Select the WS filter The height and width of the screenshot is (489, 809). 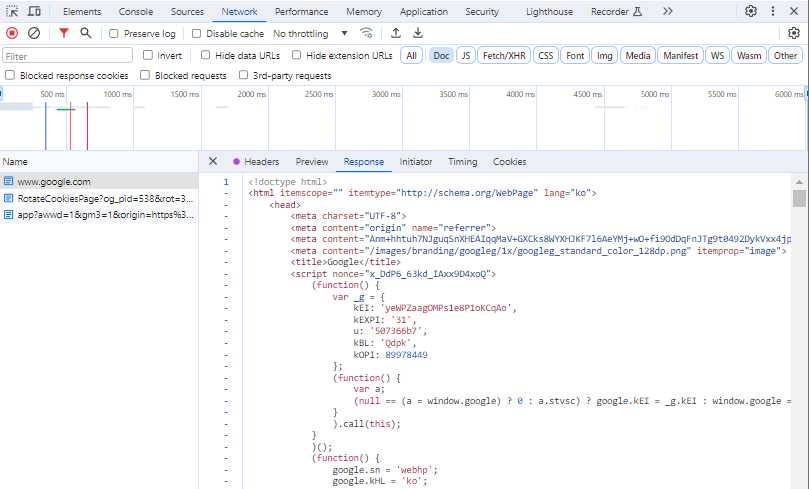pyautogui.click(x=717, y=55)
